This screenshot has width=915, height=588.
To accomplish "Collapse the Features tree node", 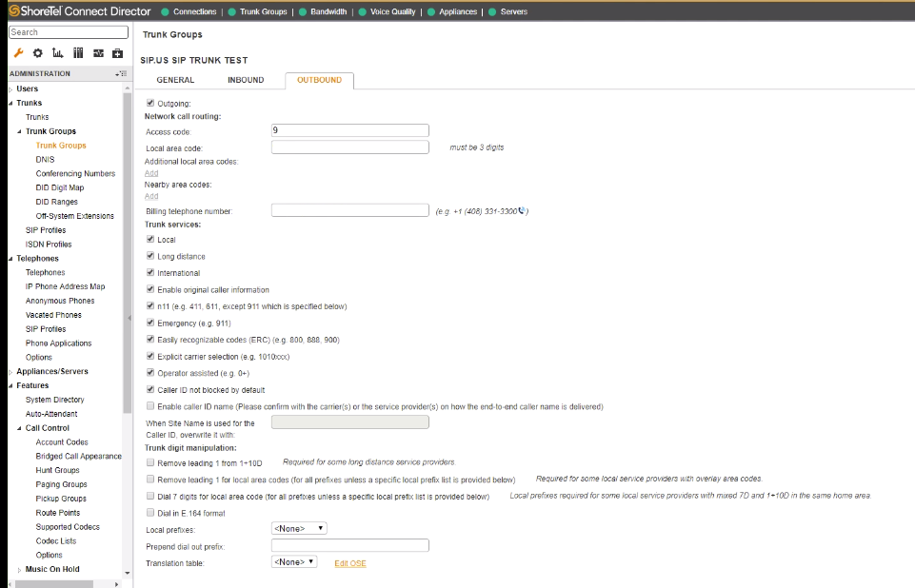I will [x=11, y=386].
